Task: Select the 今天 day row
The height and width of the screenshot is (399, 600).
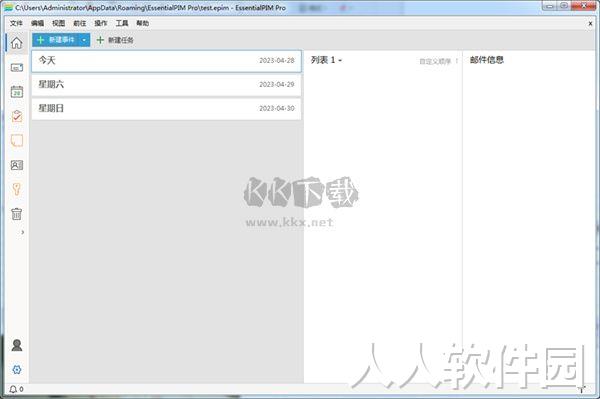Action: tap(166, 61)
